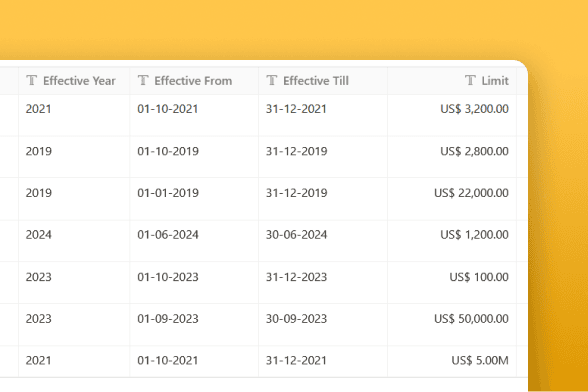The height and width of the screenshot is (392, 588).
Task: Click the text-type icon beside Effective Year
Action: 32,80
